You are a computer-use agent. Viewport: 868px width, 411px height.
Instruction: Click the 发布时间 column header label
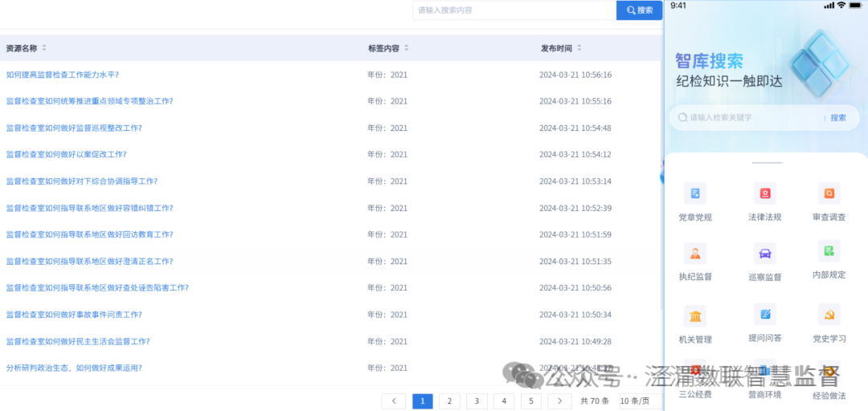coord(556,48)
